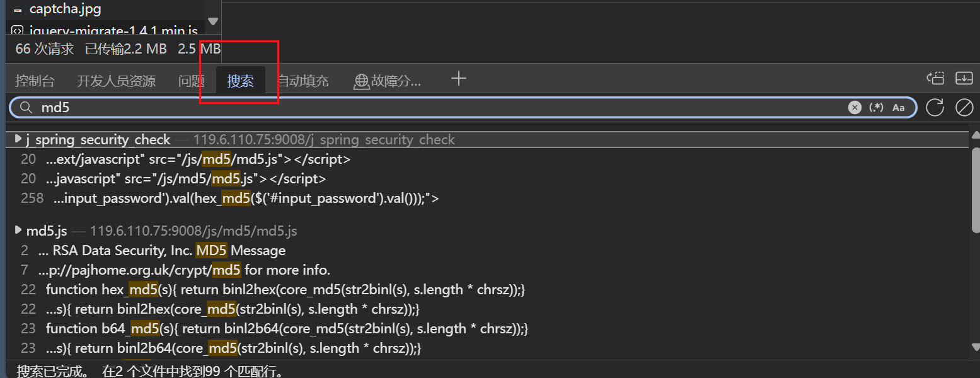Add a new drawer tool with plus
Viewport: 980px width, 378px height.
pyautogui.click(x=459, y=79)
